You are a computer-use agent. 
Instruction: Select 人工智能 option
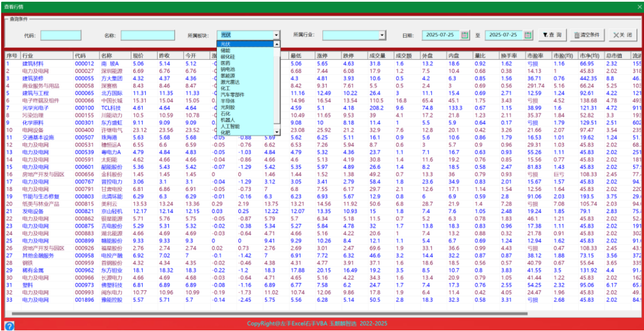click(246, 126)
